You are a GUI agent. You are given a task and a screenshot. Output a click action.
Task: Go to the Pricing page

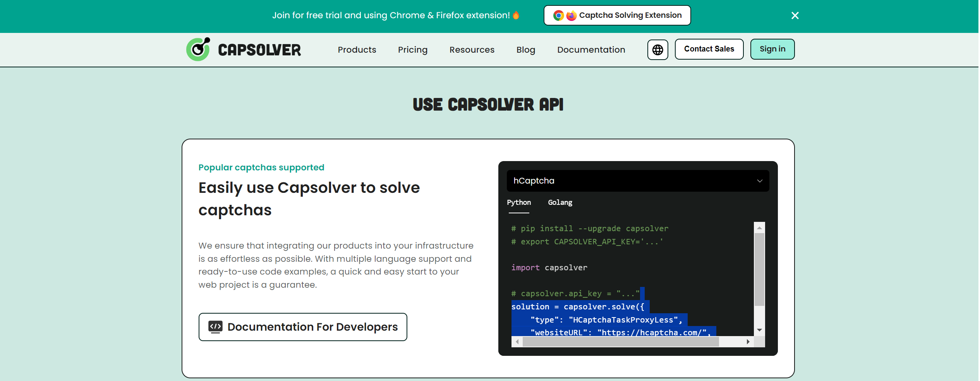point(413,50)
